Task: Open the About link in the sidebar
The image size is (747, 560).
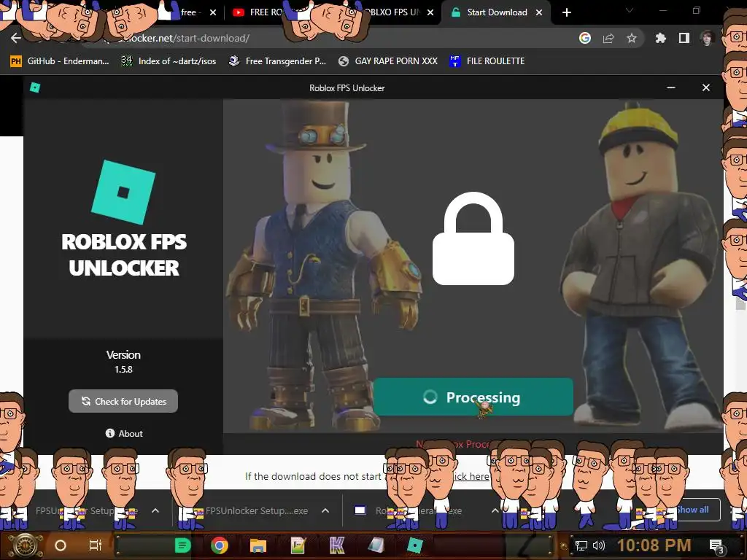Action: (124, 433)
